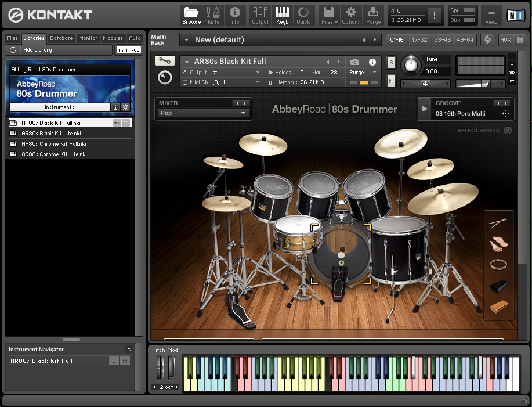
Task: Open the Browse folder icon
Action: [x=191, y=16]
